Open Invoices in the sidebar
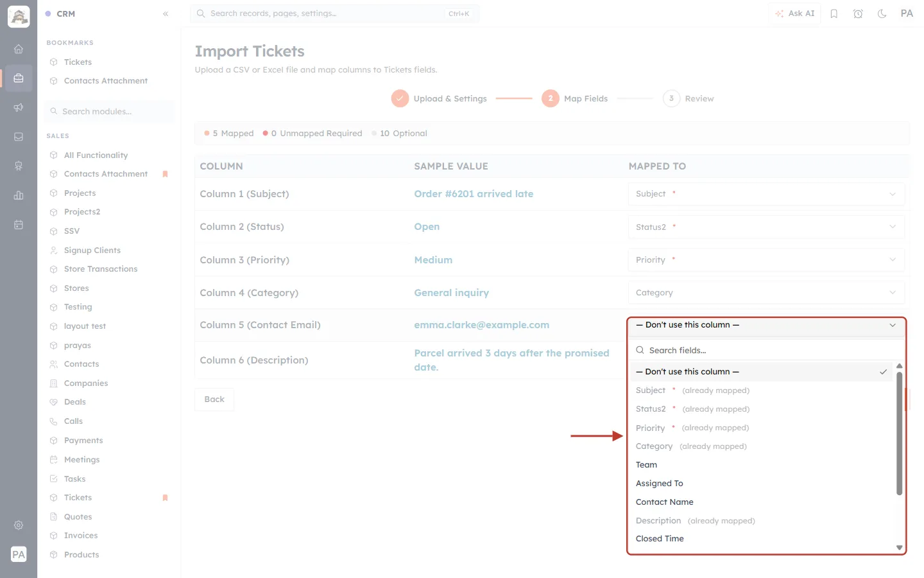 pos(81,536)
